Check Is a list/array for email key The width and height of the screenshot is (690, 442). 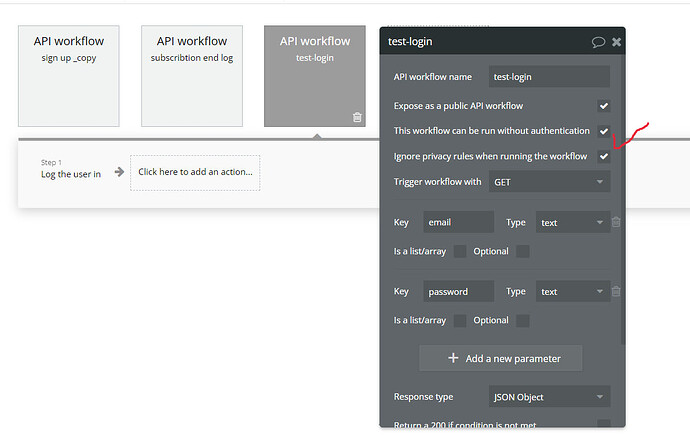click(x=460, y=251)
